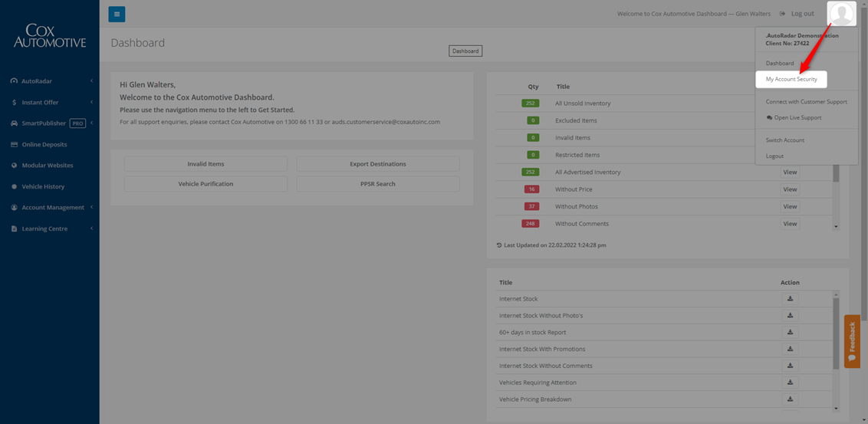Click the red 37 Without Photos badge
The height and width of the screenshot is (424, 868).
[x=531, y=206]
